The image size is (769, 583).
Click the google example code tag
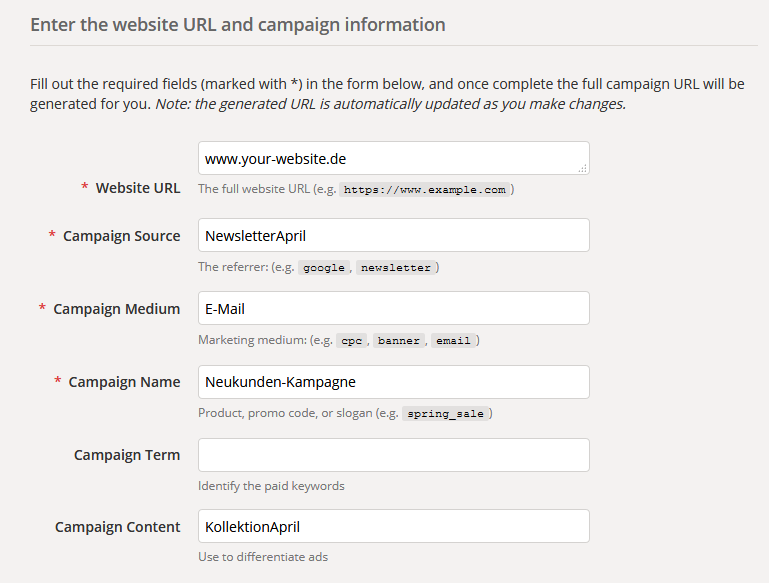324,268
